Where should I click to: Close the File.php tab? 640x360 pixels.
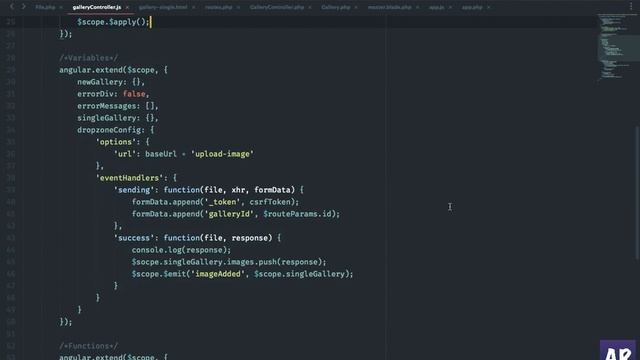click(61, 7)
